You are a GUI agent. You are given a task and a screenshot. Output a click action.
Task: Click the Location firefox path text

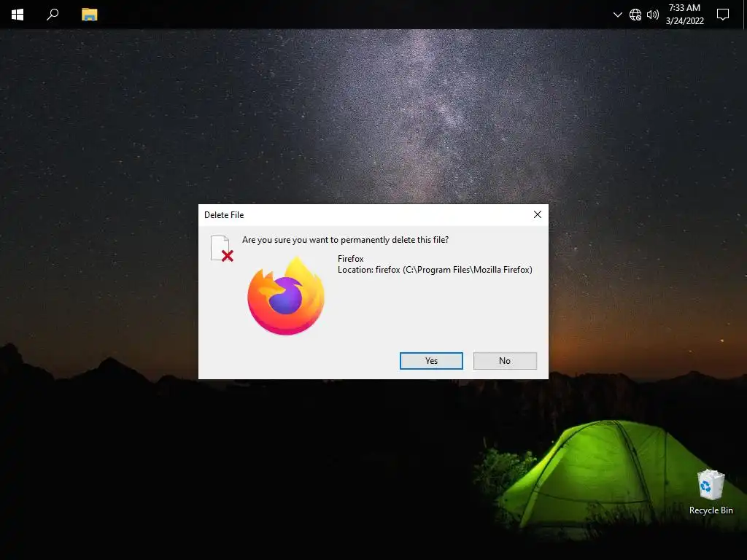(435, 270)
